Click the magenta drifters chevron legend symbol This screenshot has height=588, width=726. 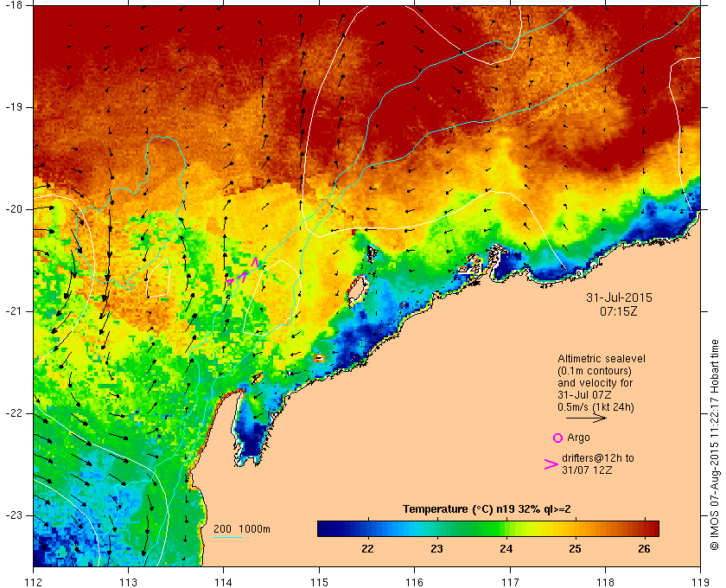[551, 464]
